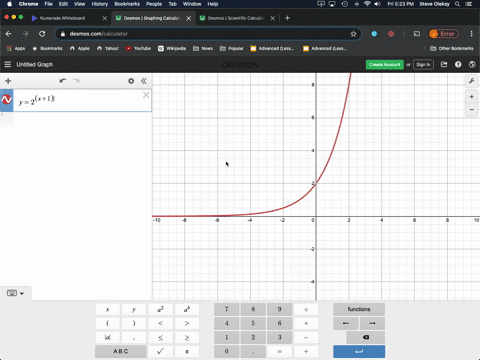Open the YouTube bookmark
The width and height of the screenshot is (480, 360).
(x=138, y=49)
